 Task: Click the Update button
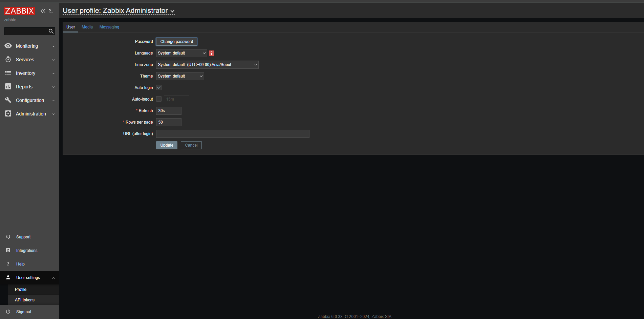point(167,145)
